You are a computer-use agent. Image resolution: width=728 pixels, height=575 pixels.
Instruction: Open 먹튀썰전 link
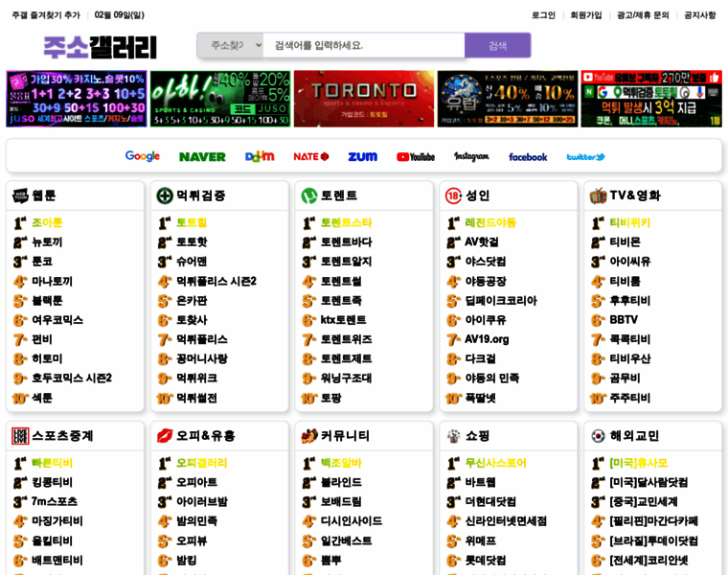coord(196,398)
